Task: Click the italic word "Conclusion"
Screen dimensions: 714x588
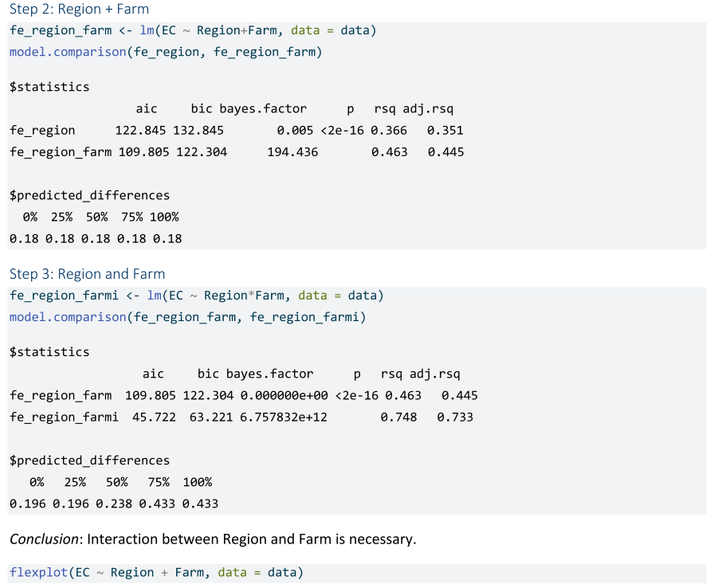Action: pos(44,539)
